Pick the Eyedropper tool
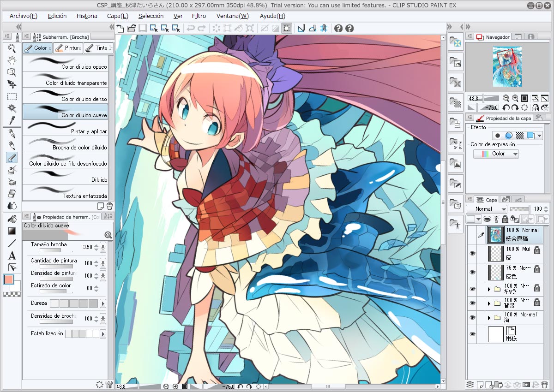 click(12, 120)
